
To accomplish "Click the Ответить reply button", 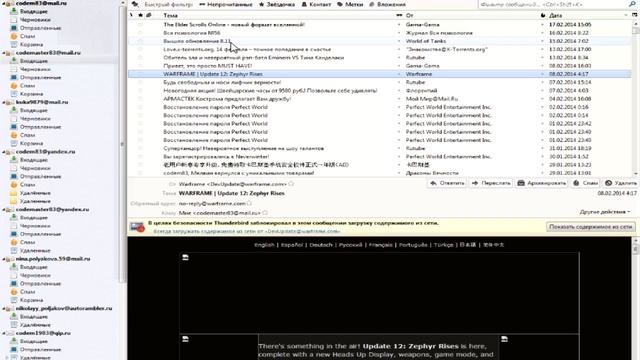I will click(447, 183).
